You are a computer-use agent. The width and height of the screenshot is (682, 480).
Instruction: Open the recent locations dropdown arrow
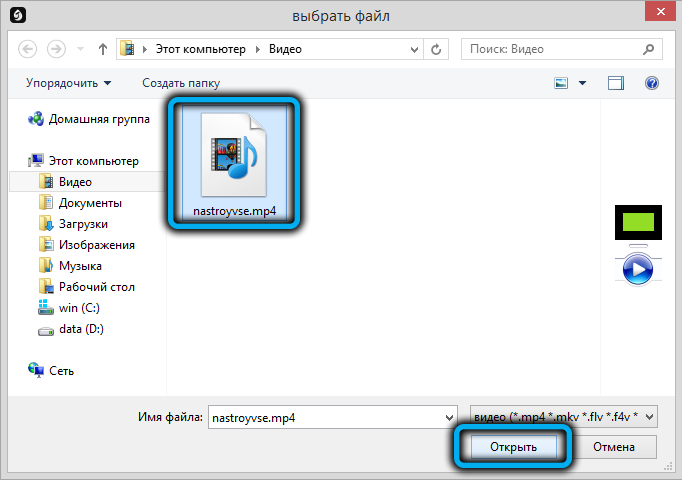[80, 49]
